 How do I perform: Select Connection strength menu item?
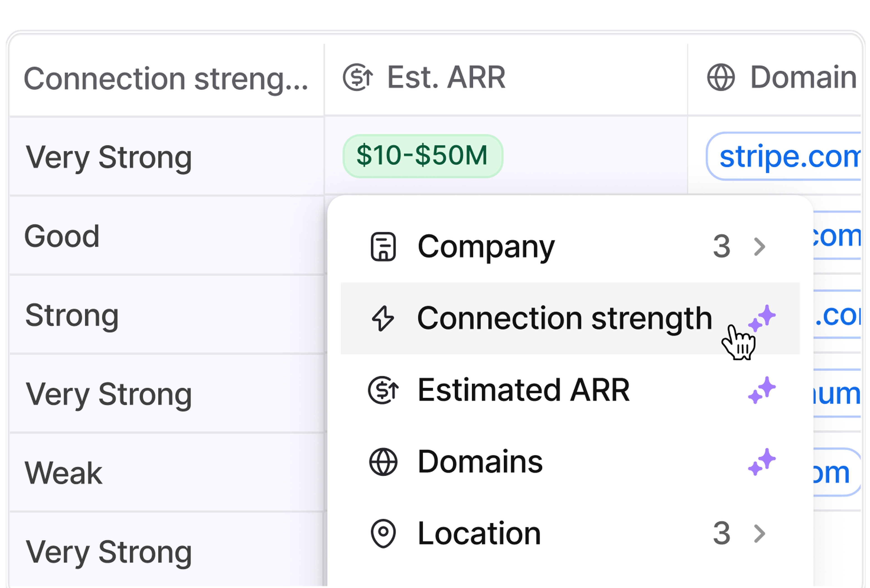click(564, 318)
